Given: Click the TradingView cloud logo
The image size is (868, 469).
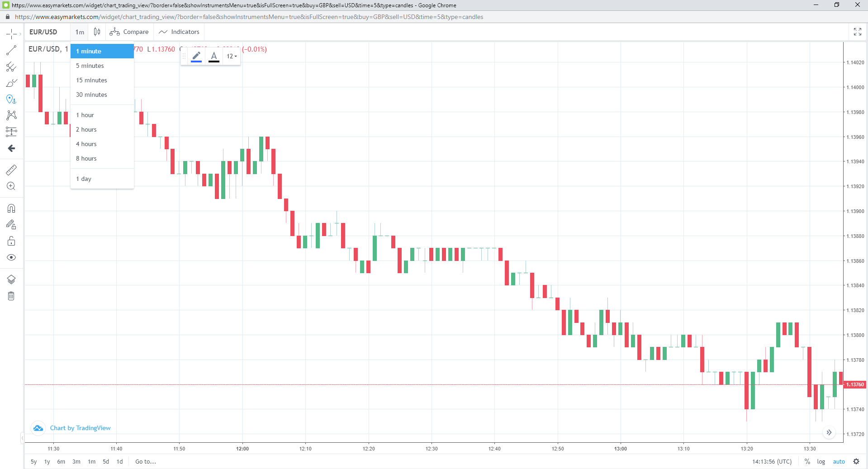Looking at the screenshot, I should (38, 428).
